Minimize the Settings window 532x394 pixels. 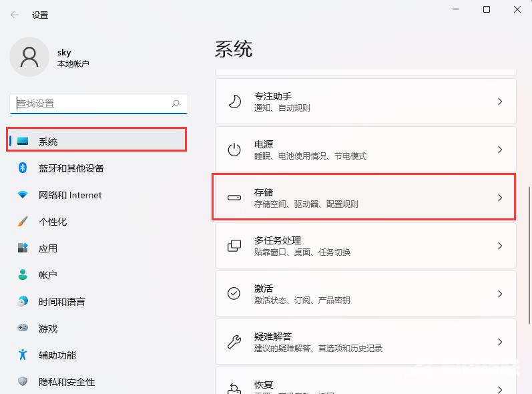click(456, 9)
